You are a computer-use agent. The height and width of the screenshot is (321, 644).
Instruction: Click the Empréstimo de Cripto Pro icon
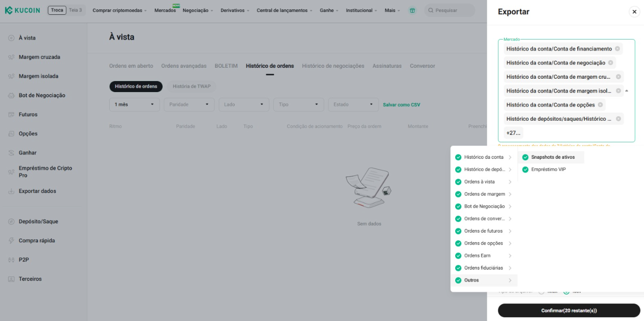coord(11,172)
